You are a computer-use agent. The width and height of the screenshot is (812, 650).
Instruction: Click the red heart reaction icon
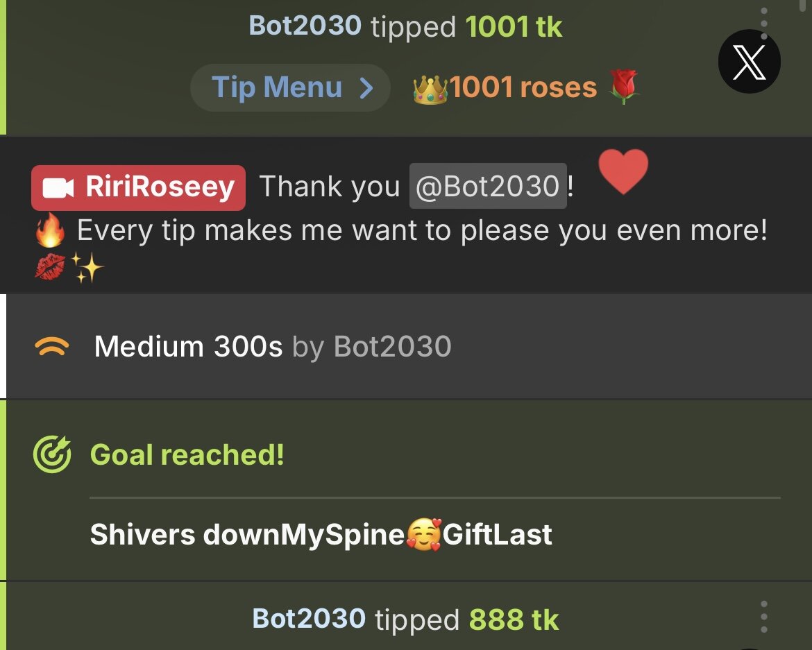tap(623, 171)
